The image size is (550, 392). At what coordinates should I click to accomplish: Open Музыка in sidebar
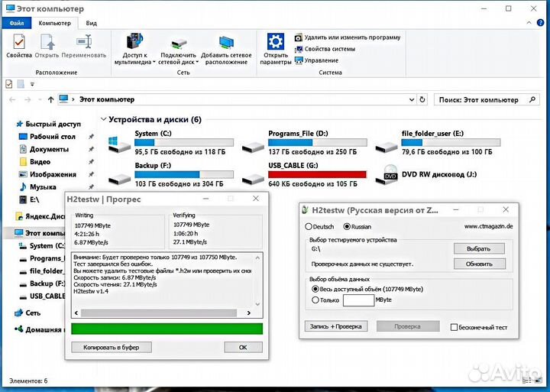(x=43, y=187)
